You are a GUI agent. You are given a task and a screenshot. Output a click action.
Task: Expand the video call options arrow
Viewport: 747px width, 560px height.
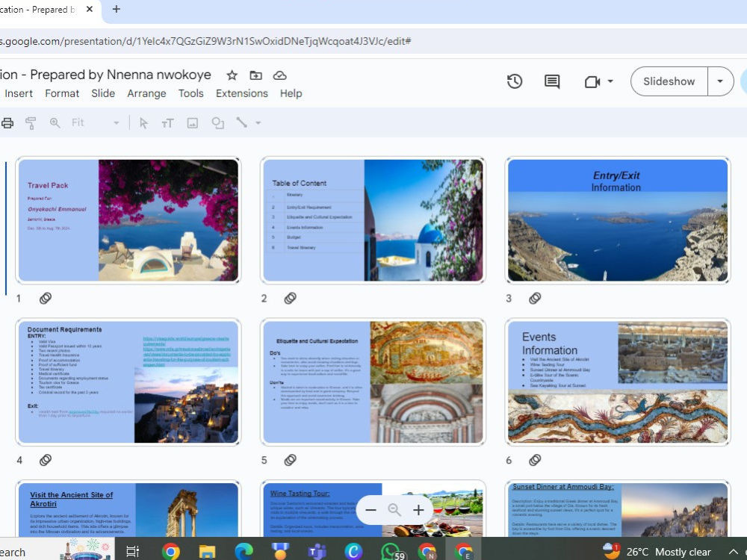(610, 81)
